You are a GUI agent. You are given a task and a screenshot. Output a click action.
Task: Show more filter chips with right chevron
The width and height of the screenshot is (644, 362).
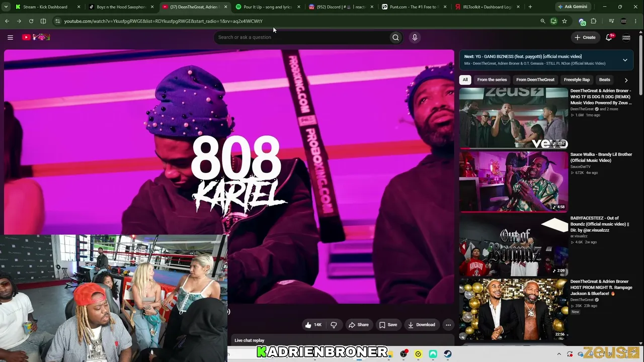626,80
